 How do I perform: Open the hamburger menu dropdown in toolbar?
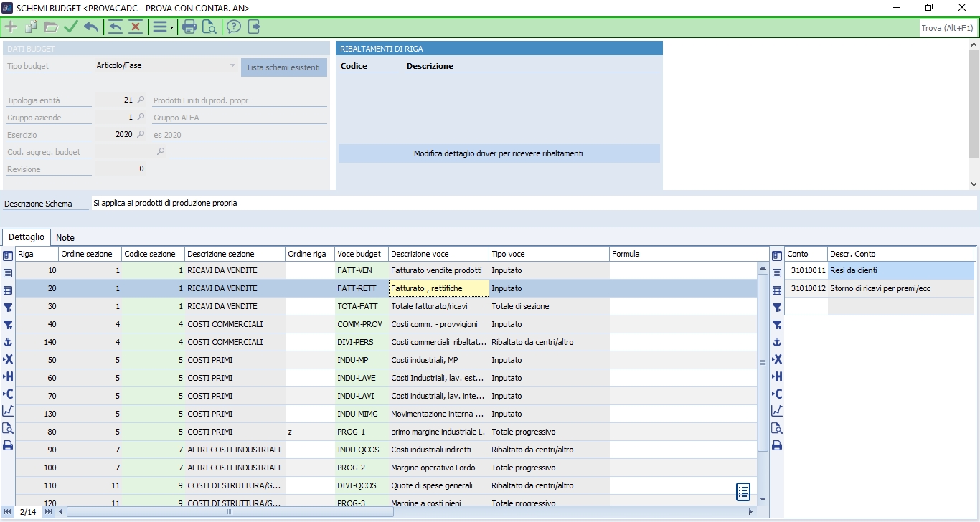point(162,27)
